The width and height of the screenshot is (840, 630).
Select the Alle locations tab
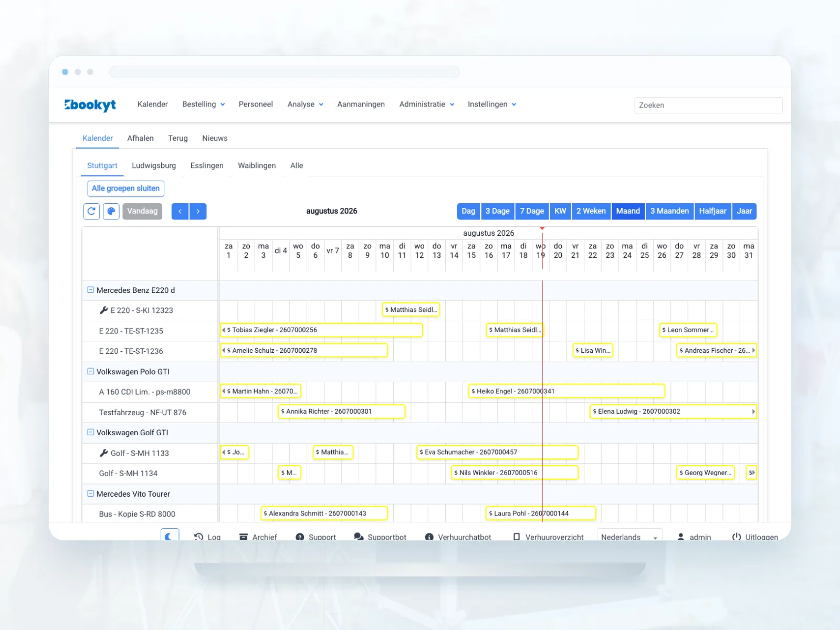coord(297,165)
